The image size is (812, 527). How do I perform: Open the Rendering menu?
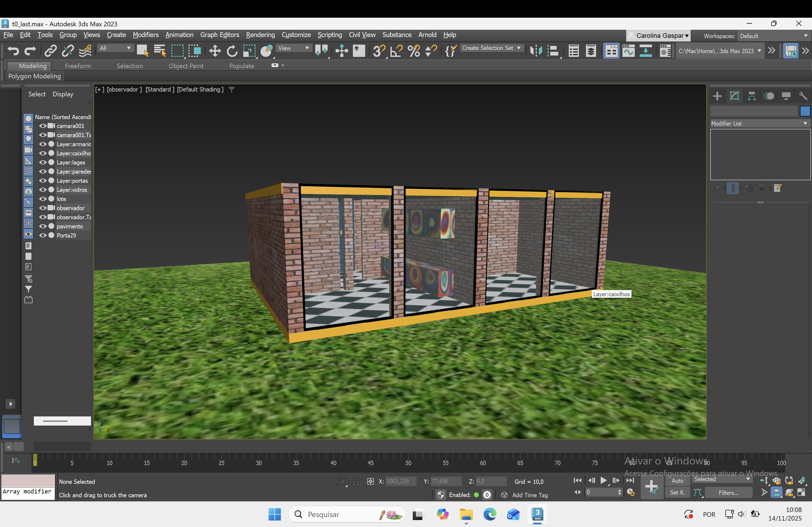(x=260, y=35)
